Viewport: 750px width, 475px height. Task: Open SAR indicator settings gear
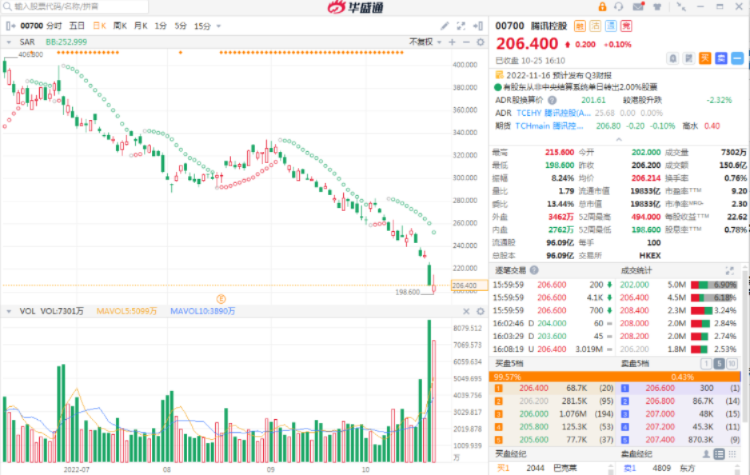[x=481, y=42]
